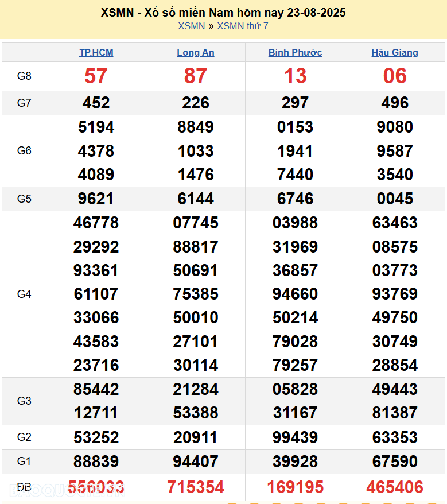
Task: Click G8 number 06 under Hậu Giang
Action: [x=395, y=76]
